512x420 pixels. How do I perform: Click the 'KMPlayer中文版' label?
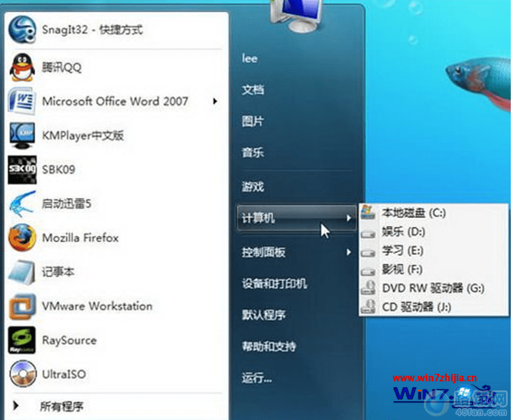click(83, 135)
